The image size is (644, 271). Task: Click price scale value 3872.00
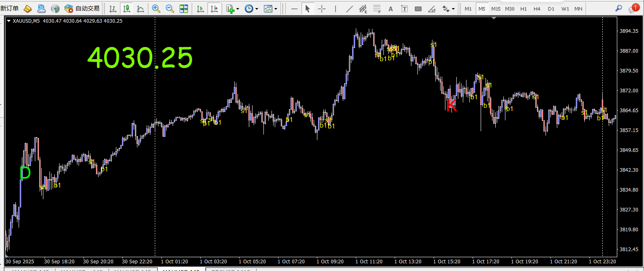[629, 91]
